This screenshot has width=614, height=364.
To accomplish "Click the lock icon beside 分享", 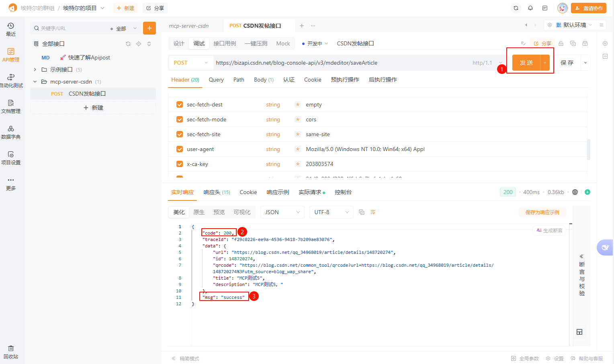I will click(561, 43).
